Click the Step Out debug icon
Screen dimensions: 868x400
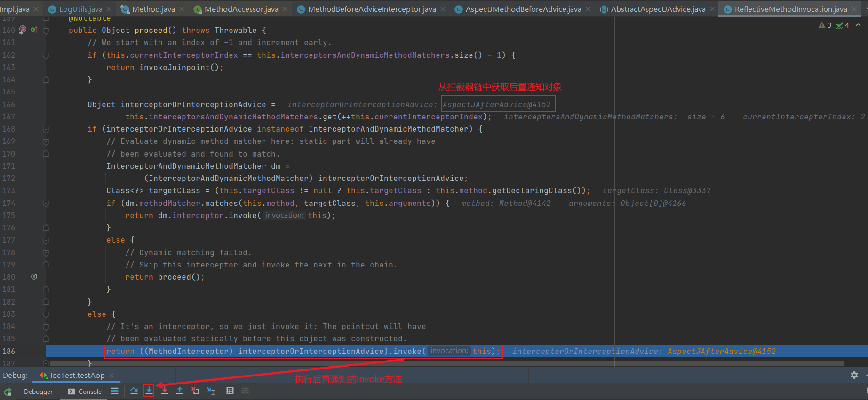[x=180, y=391]
